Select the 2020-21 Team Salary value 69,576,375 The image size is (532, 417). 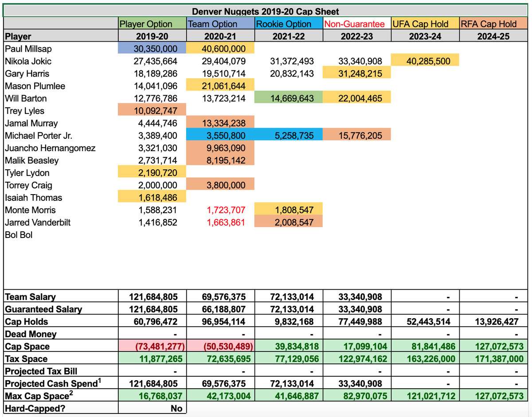[220, 296]
